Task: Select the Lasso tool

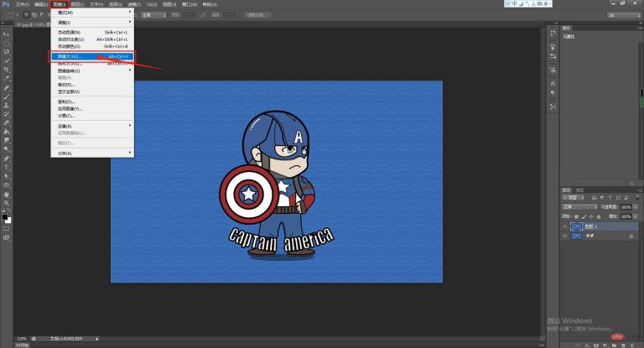Action: pyautogui.click(x=7, y=51)
